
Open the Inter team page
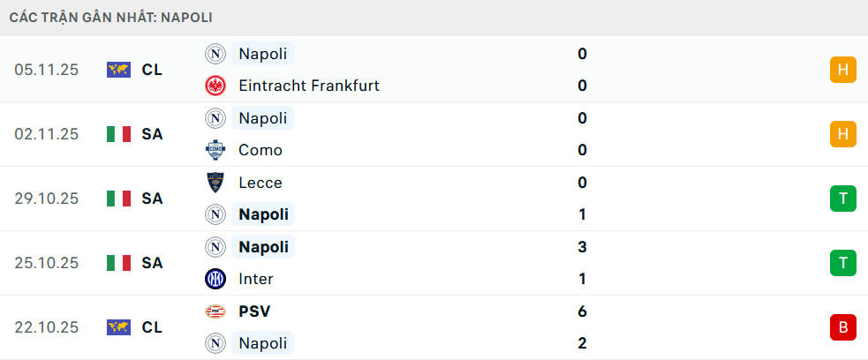[x=256, y=279]
